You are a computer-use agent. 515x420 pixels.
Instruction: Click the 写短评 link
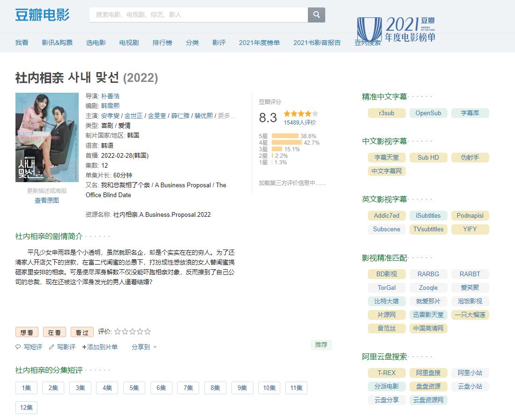point(33,347)
